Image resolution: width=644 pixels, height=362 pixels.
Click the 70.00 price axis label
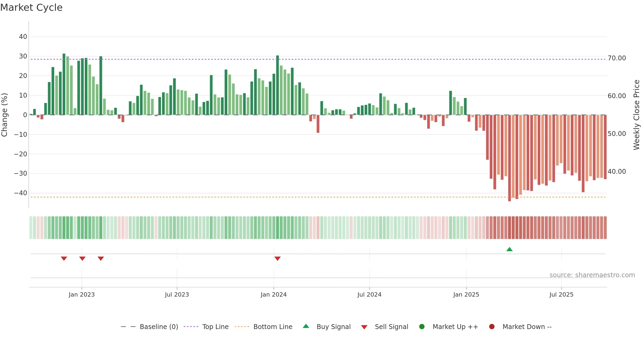point(617,58)
